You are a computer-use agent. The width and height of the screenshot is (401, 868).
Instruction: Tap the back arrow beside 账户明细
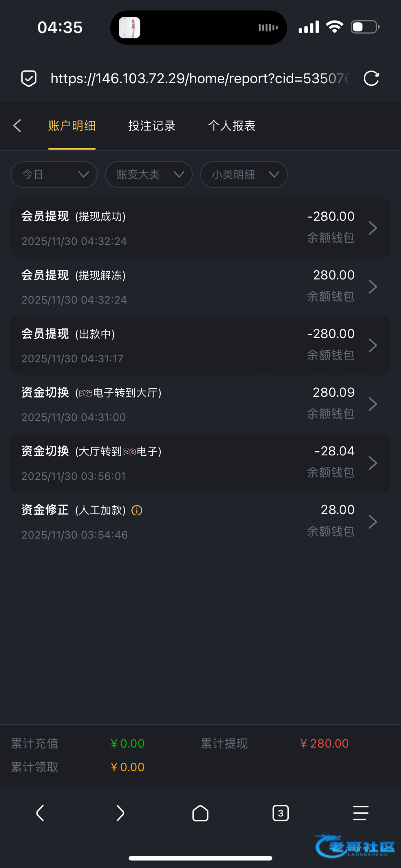point(17,126)
